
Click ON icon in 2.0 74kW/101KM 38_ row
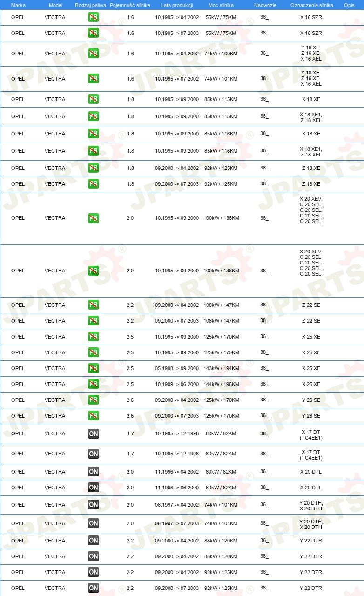tap(94, 523)
